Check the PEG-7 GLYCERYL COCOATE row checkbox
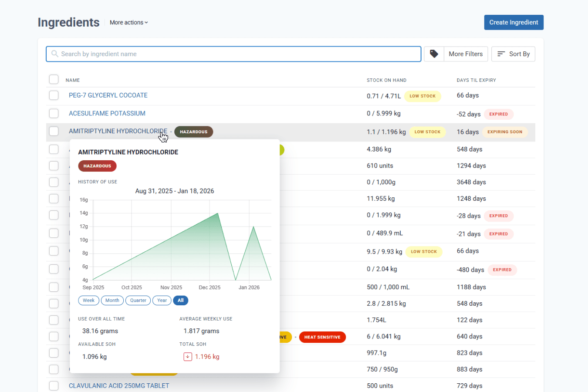This screenshot has width=588, height=392. click(x=54, y=95)
